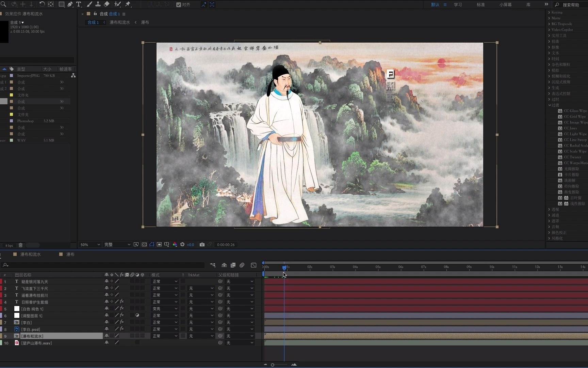Viewport: 588px width, 368px height.
Task: Select the Puppet Pin tool
Action: [128, 4]
